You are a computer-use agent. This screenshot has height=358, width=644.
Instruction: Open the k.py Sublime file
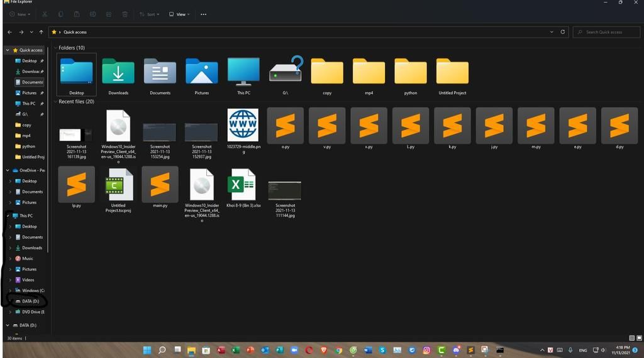(x=452, y=126)
